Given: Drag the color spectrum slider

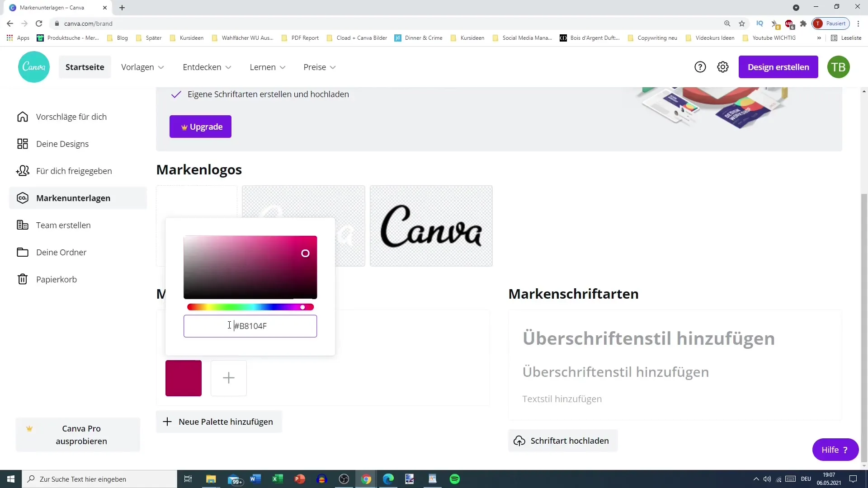Looking at the screenshot, I should click(x=302, y=307).
